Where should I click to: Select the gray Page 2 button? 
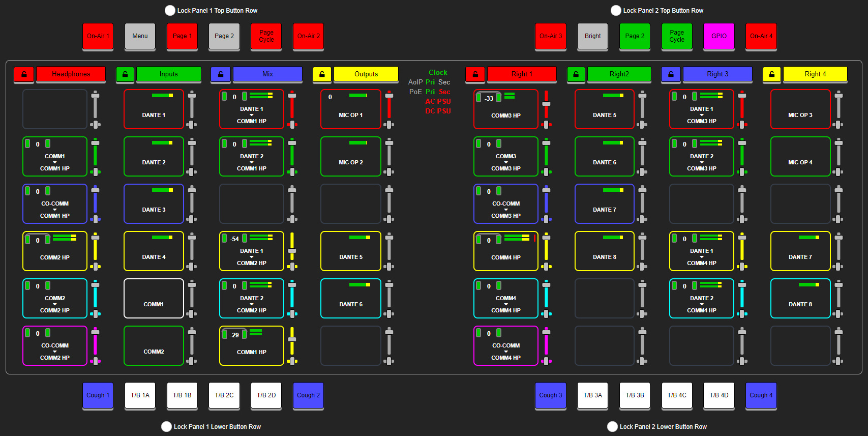[224, 36]
